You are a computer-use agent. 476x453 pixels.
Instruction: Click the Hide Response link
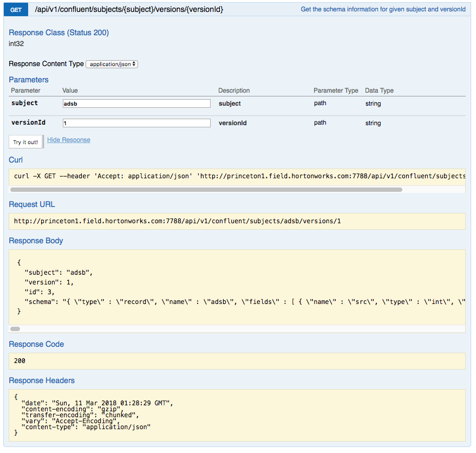(x=68, y=140)
